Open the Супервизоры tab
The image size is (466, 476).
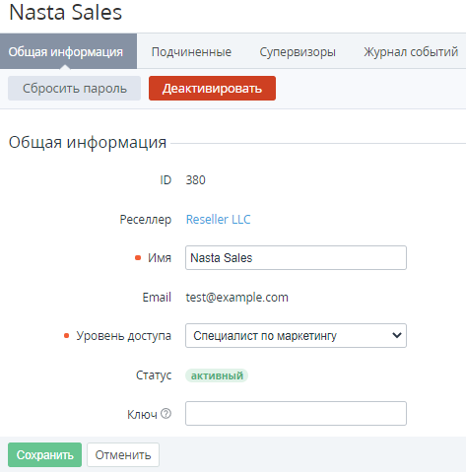[x=298, y=52]
